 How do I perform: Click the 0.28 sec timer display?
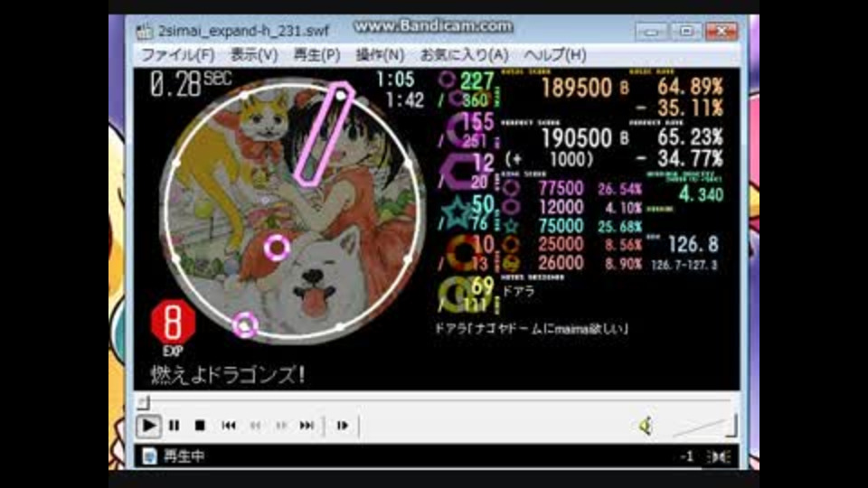tap(191, 84)
